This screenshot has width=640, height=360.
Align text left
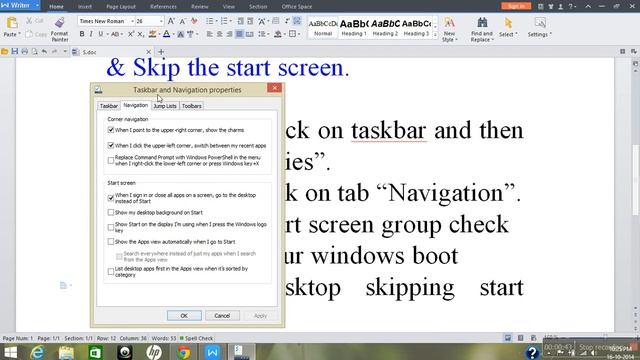[x=210, y=34]
